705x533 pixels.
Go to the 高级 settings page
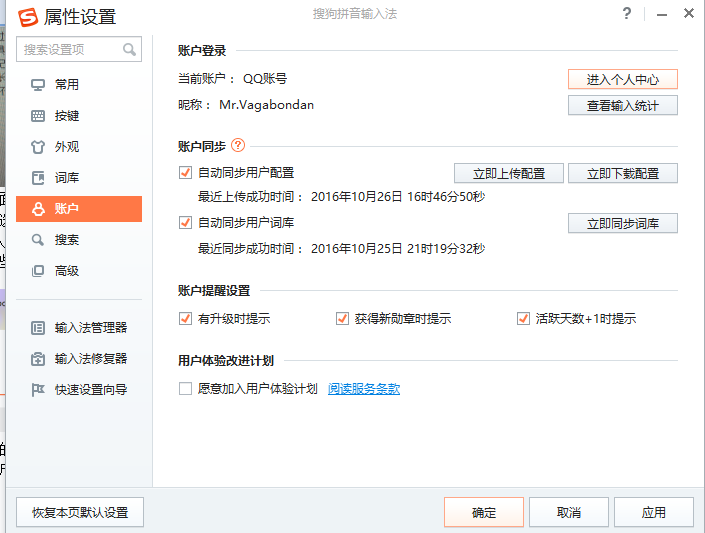coord(79,271)
